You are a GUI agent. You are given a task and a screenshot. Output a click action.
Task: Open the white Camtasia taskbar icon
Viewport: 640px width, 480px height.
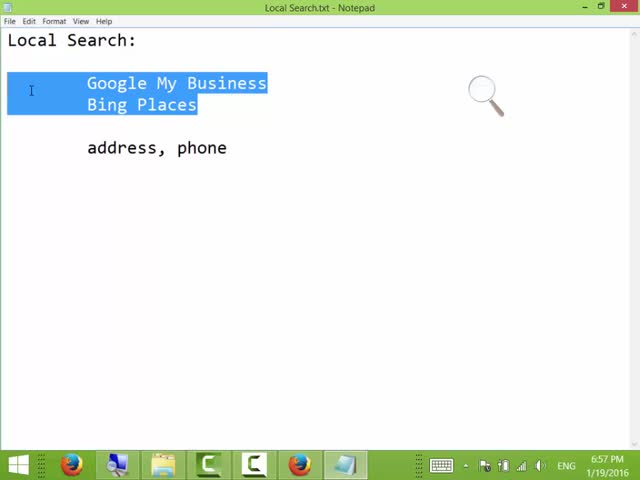click(255, 465)
